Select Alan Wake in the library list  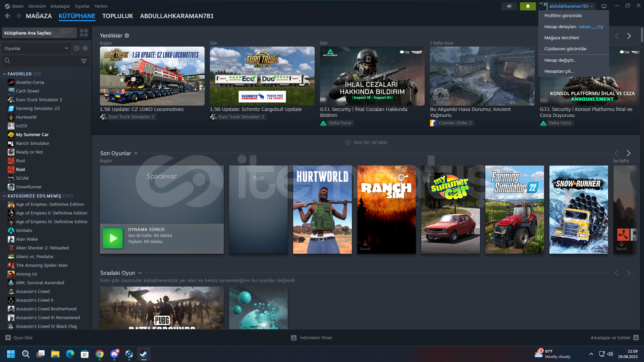[27, 239]
